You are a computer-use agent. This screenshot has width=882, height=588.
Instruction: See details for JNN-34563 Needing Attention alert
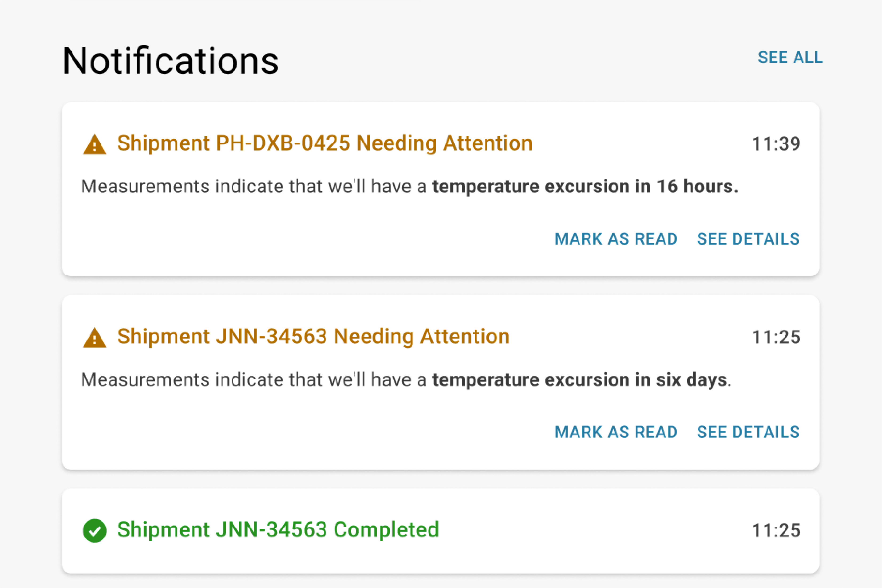click(748, 432)
